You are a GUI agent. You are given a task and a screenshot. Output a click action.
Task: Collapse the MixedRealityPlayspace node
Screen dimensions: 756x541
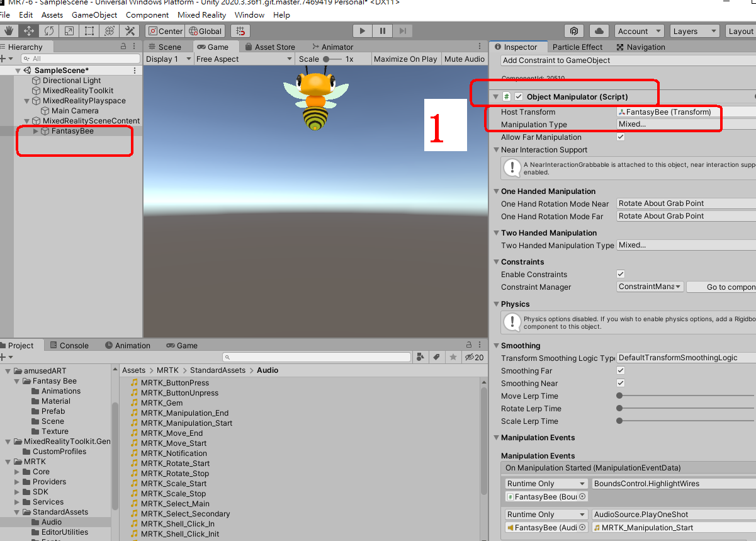click(27, 101)
